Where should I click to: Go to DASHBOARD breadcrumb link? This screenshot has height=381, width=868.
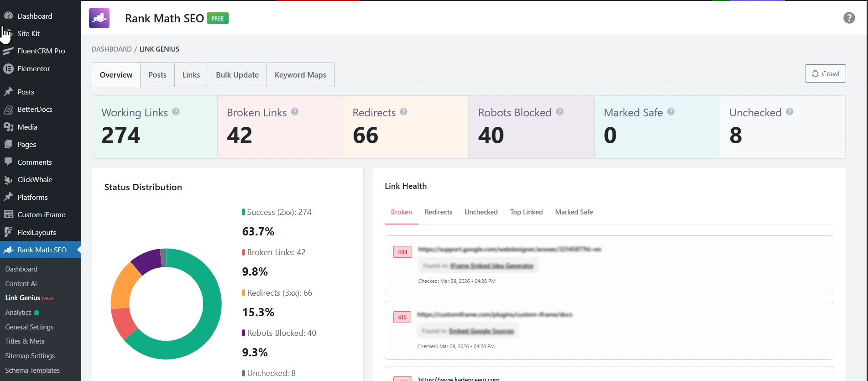pyautogui.click(x=111, y=49)
